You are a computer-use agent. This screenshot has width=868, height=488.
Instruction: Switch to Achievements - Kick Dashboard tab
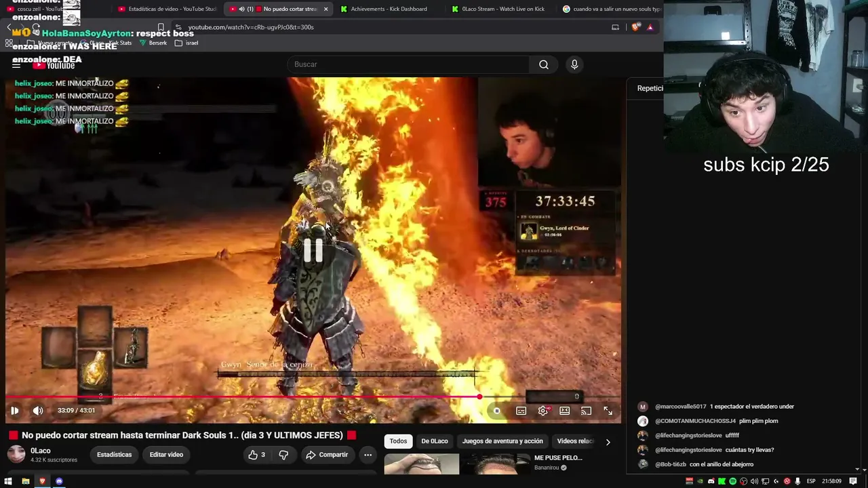point(388,9)
